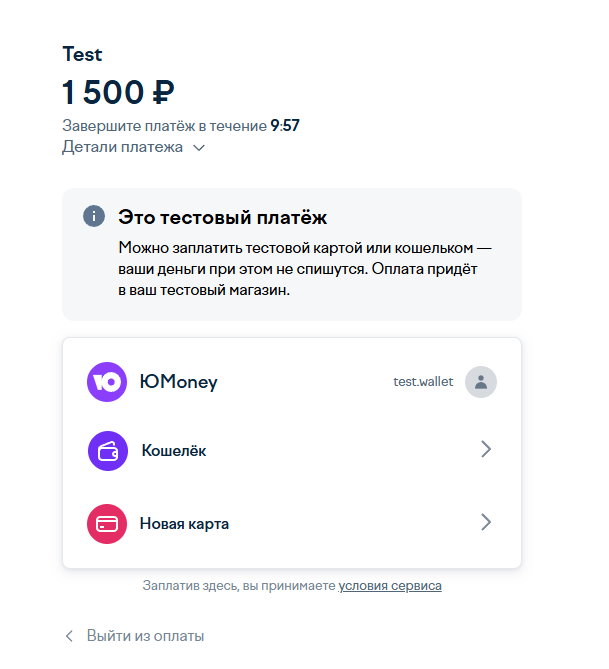The height and width of the screenshot is (669, 609).
Task: Click the purple wallet icon
Action: 107,451
